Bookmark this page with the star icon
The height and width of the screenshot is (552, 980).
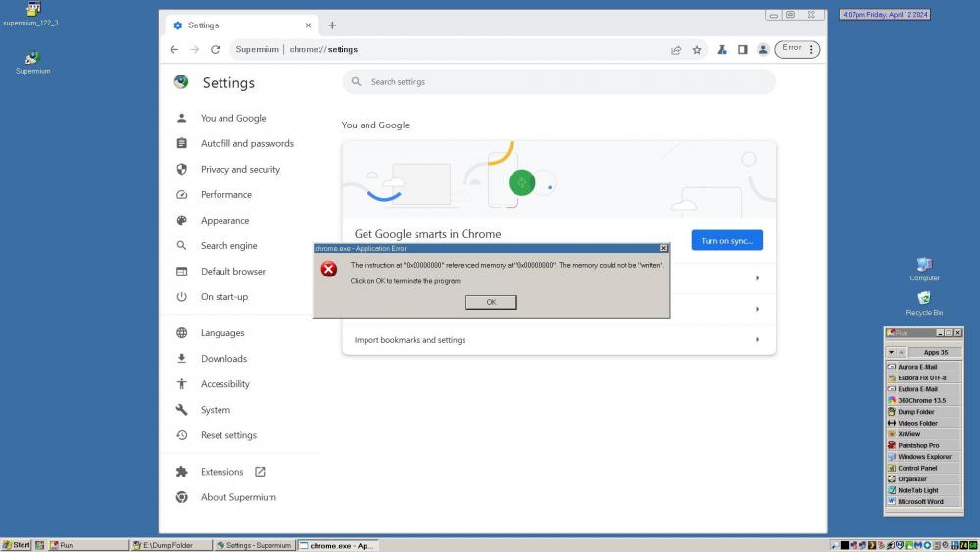pos(697,49)
